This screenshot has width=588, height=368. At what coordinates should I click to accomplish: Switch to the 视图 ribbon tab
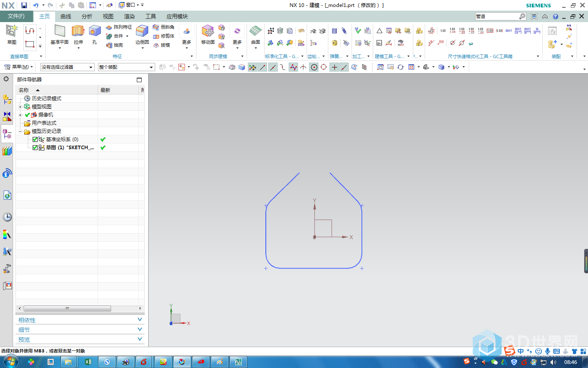coord(108,16)
